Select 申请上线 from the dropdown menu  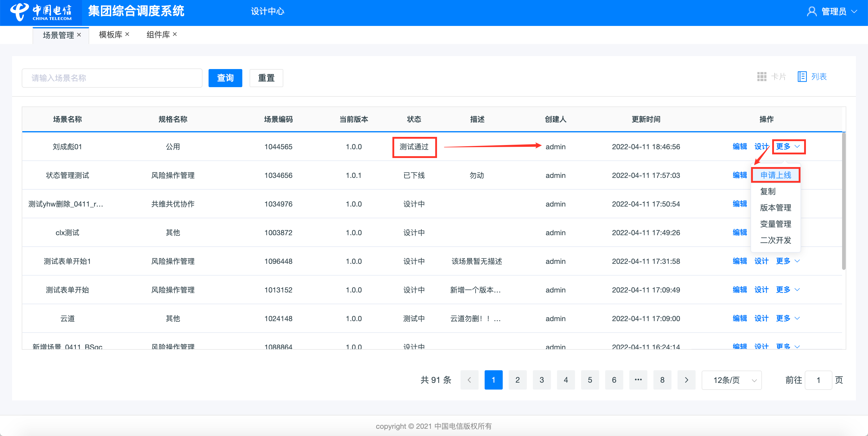(775, 175)
